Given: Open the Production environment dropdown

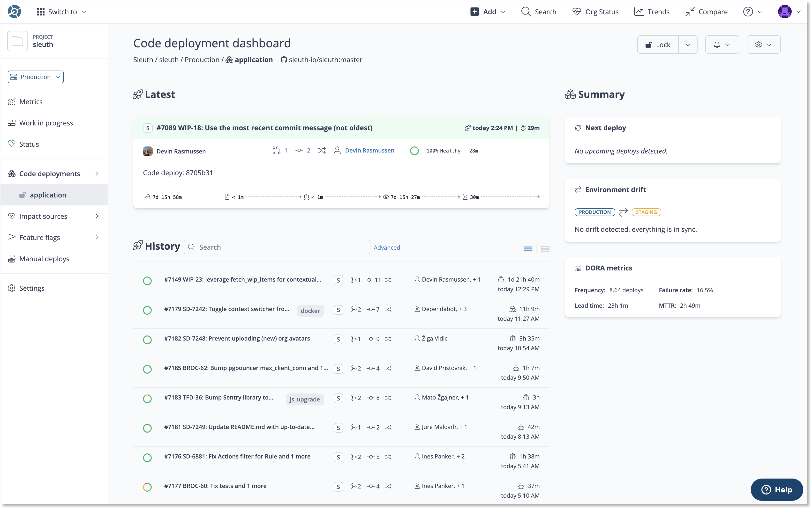Looking at the screenshot, I should point(36,77).
